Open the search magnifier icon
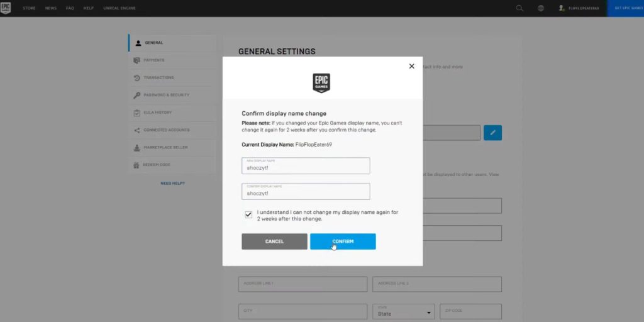This screenshot has height=322, width=644. pyautogui.click(x=519, y=8)
